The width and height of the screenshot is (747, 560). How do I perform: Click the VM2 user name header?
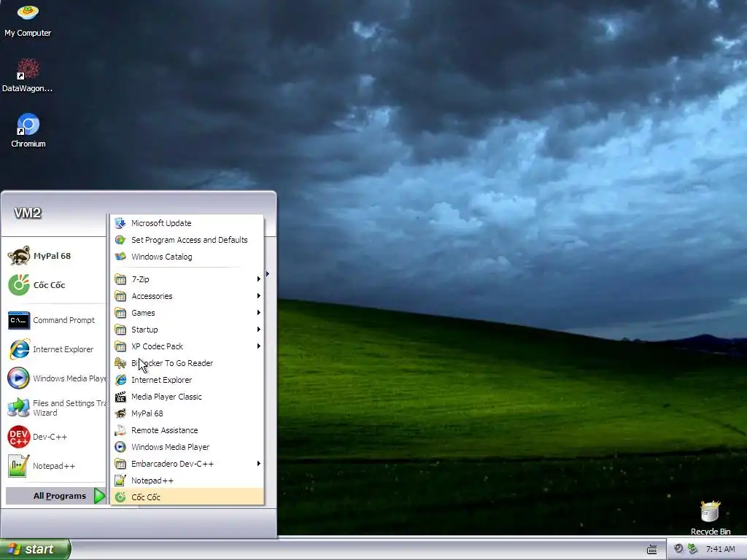[x=28, y=213]
